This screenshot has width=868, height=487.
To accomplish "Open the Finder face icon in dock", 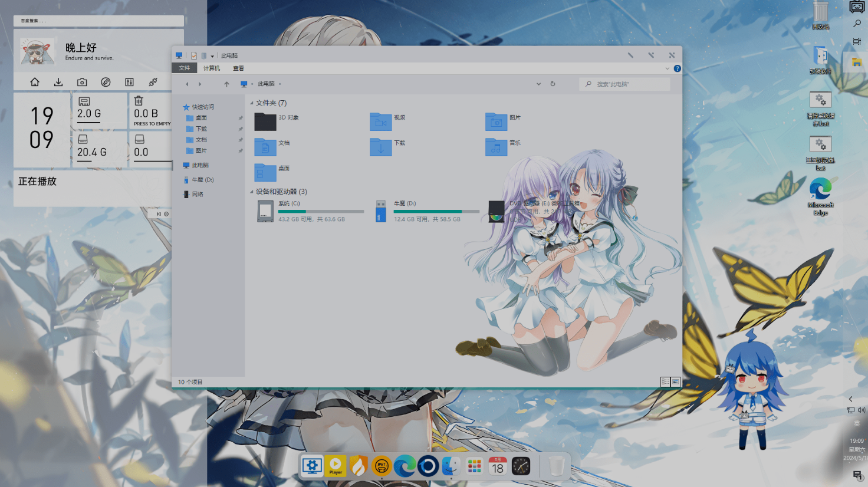I will click(x=451, y=466).
